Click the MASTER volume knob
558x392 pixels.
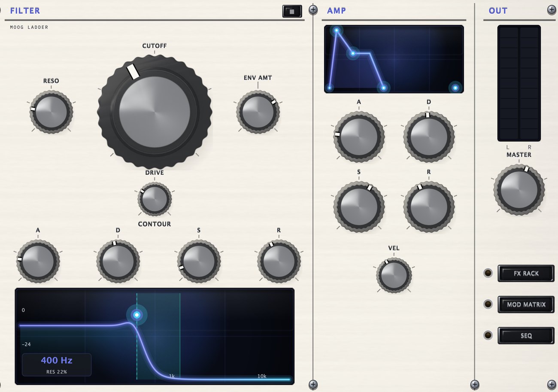(519, 189)
